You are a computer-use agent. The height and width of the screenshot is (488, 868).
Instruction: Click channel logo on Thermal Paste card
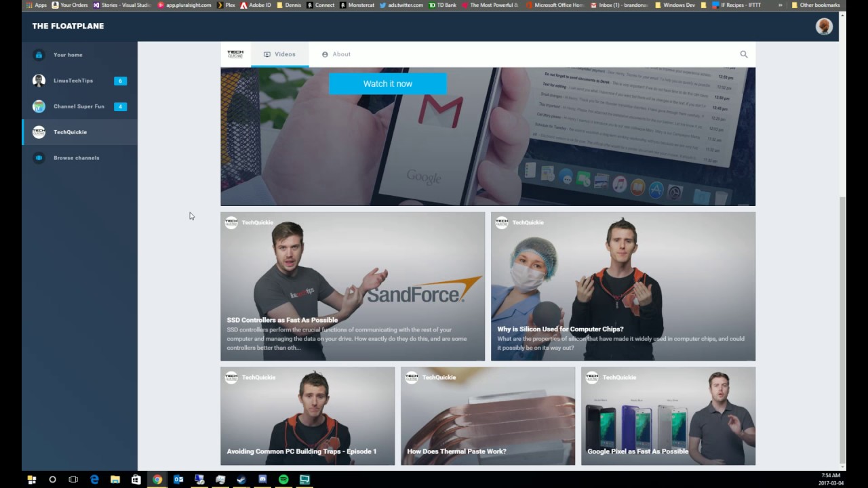point(412,378)
